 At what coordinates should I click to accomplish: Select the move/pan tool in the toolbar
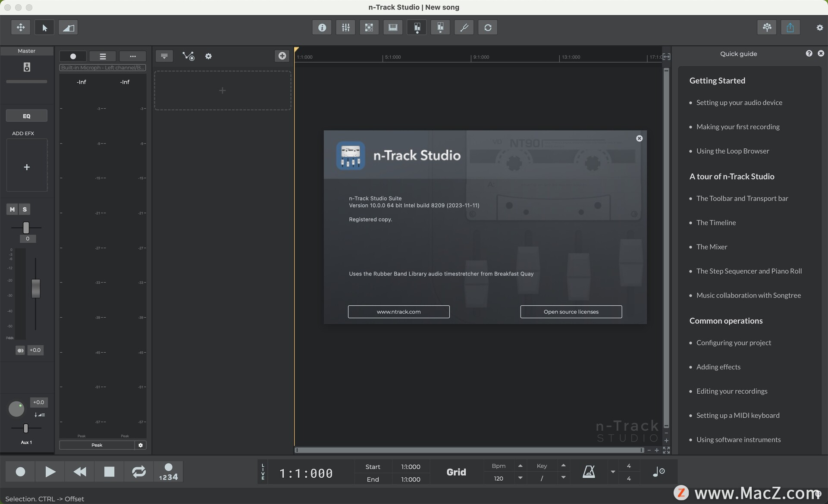[x=20, y=28]
